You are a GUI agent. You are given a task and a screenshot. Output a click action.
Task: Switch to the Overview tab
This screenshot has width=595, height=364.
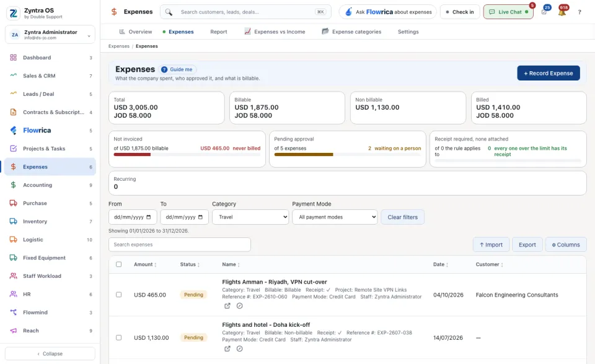pyautogui.click(x=136, y=32)
